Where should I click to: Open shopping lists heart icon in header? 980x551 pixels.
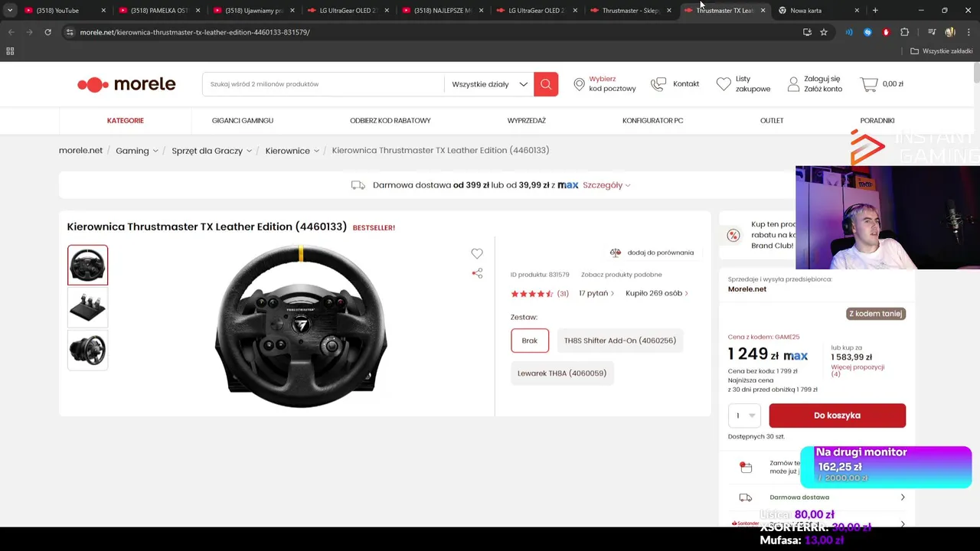tap(724, 84)
